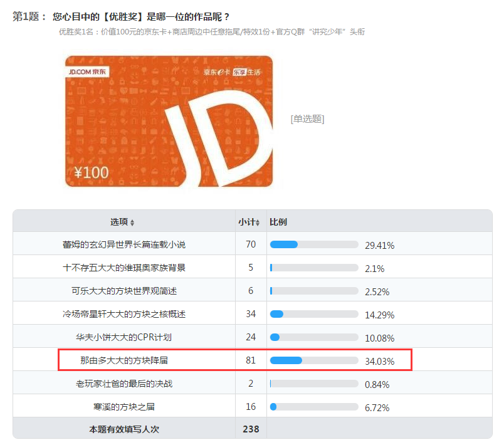Viewport: 504px width, 445px height.
Task: Click the option 可乐大大的方块世界观简述
Action: tap(253, 290)
